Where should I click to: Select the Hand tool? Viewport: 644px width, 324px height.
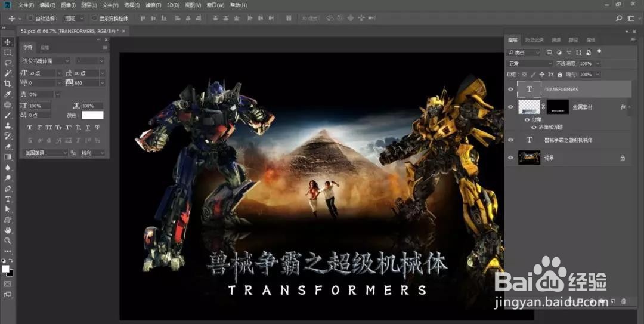[7, 230]
